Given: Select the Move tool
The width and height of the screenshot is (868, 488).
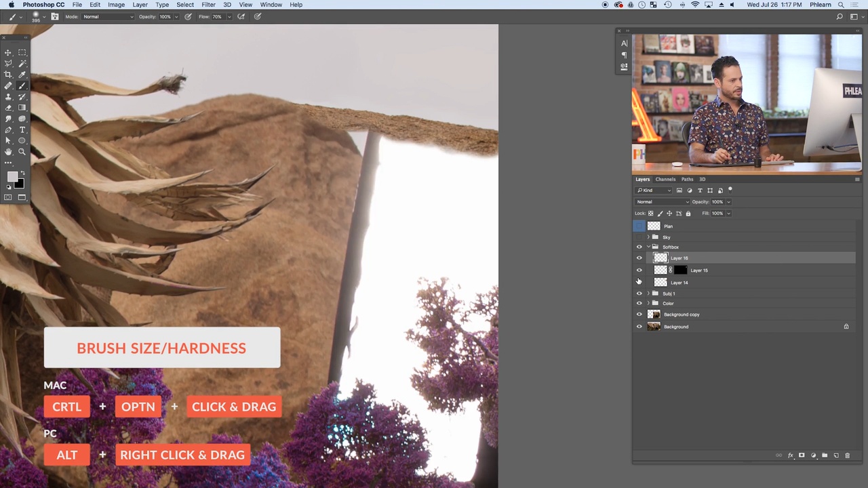Looking at the screenshot, I should click(8, 52).
